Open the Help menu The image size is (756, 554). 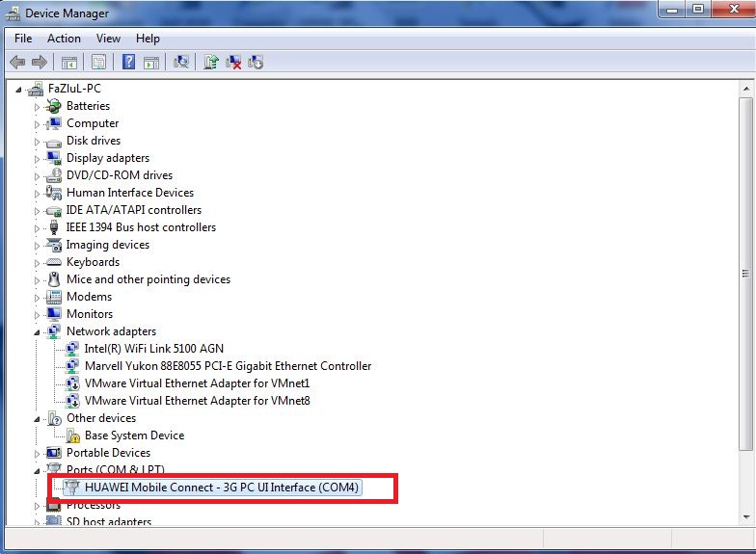(x=148, y=39)
